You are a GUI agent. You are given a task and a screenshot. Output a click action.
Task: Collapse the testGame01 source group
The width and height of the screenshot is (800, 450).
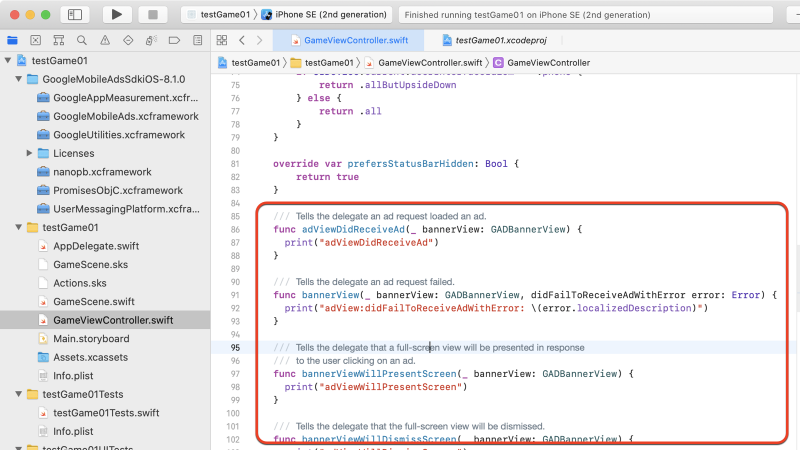[18, 227]
